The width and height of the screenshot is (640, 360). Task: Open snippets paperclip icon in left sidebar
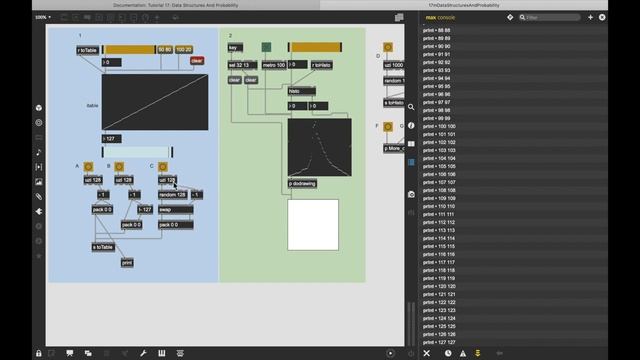pos(39,197)
